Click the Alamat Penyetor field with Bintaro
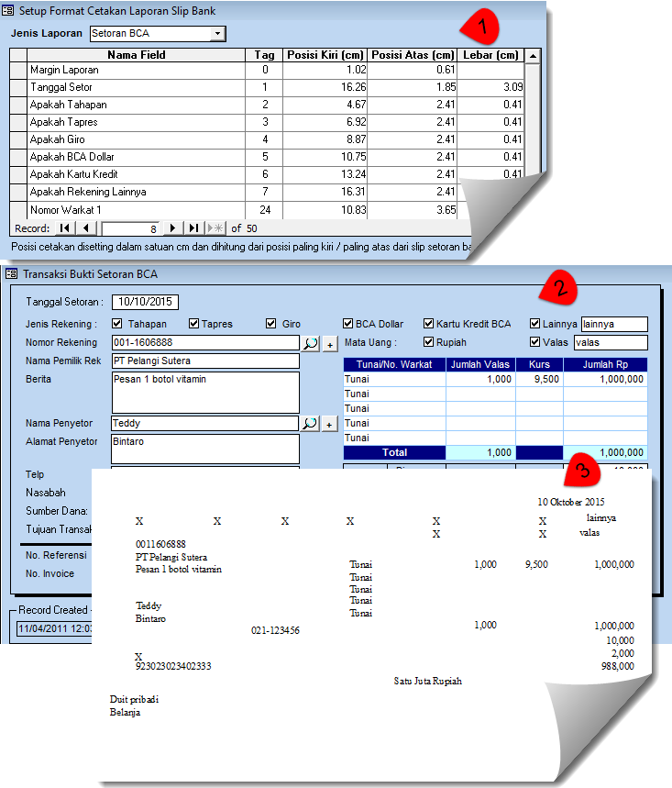The image size is (672, 788). coord(205,449)
